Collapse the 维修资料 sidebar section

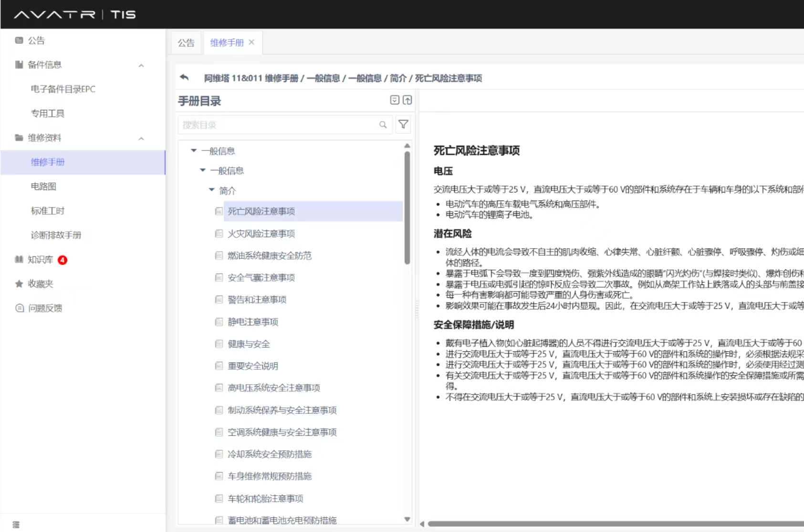pos(141,138)
